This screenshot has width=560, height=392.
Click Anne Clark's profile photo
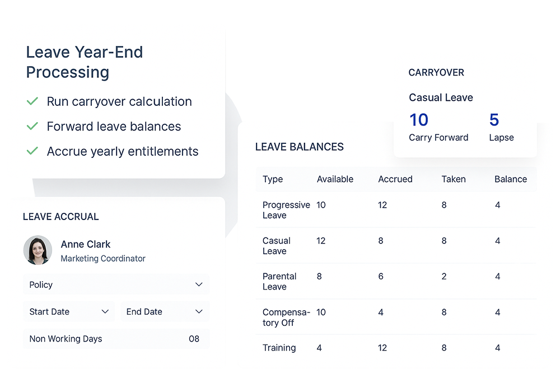(38, 250)
